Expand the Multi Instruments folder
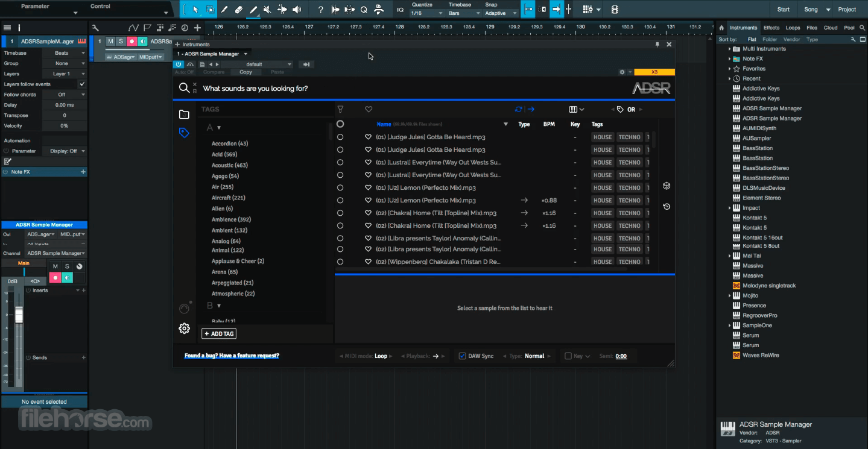The height and width of the screenshot is (449, 868). 729,49
